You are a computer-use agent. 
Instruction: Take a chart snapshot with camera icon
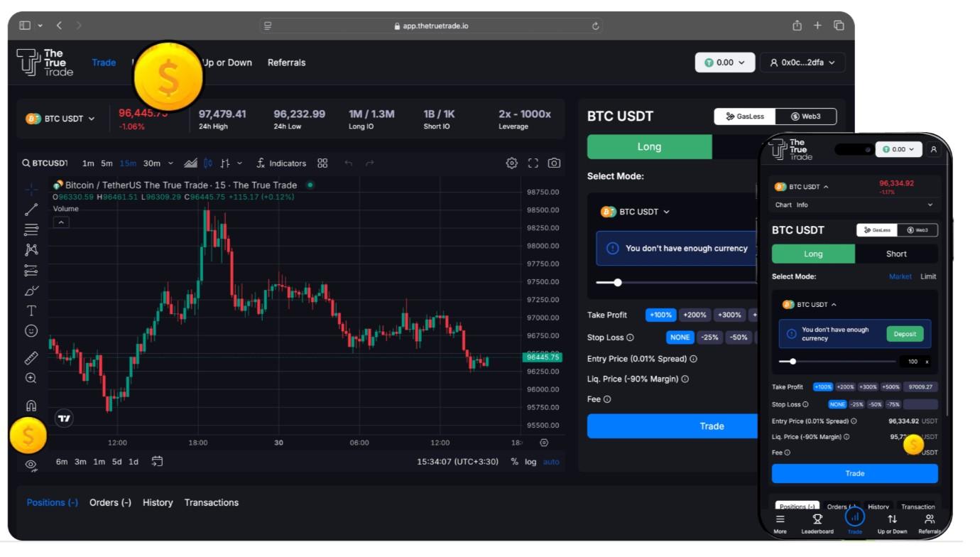point(554,163)
